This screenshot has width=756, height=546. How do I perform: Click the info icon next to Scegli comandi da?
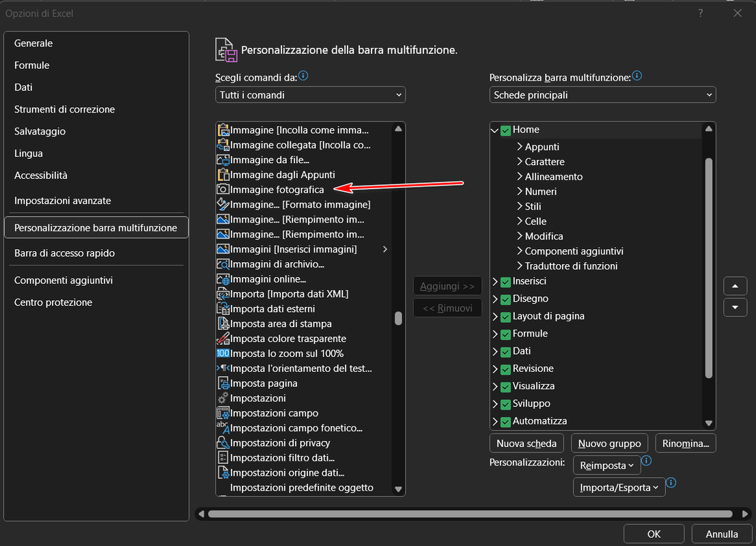click(x=303, y=76)
